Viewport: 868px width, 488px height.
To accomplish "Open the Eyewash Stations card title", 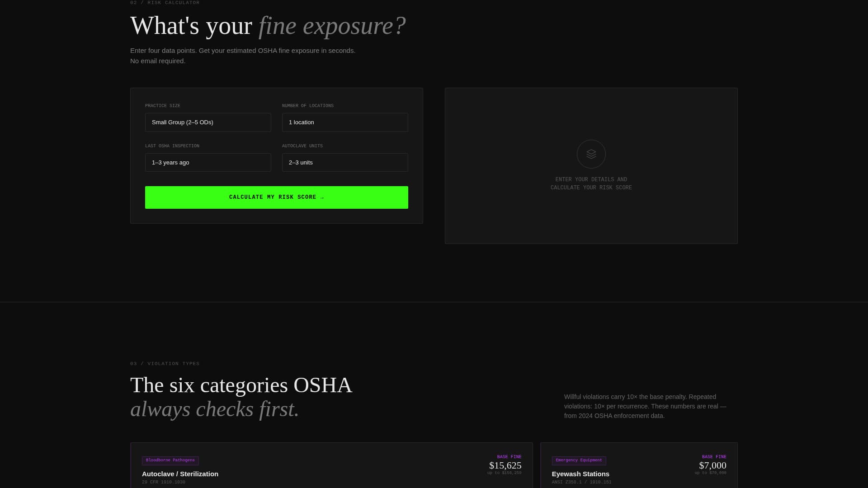I will pyautogui.click(x=580, y=474).
